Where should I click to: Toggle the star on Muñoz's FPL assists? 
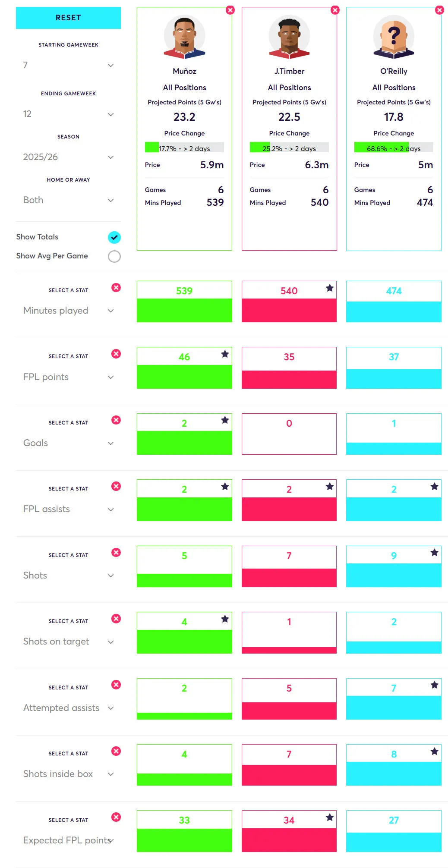[225, 486]
